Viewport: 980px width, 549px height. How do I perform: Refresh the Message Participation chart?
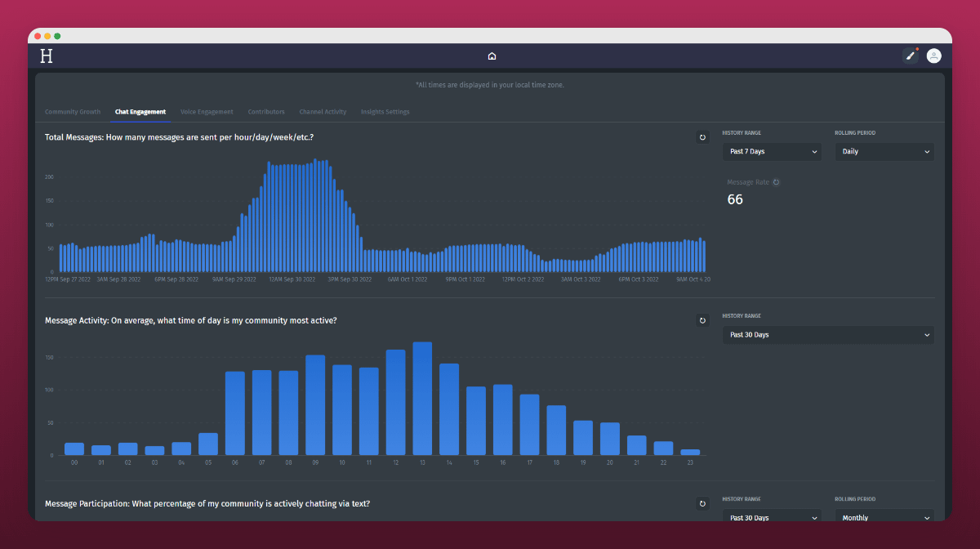tap(702, 503)
